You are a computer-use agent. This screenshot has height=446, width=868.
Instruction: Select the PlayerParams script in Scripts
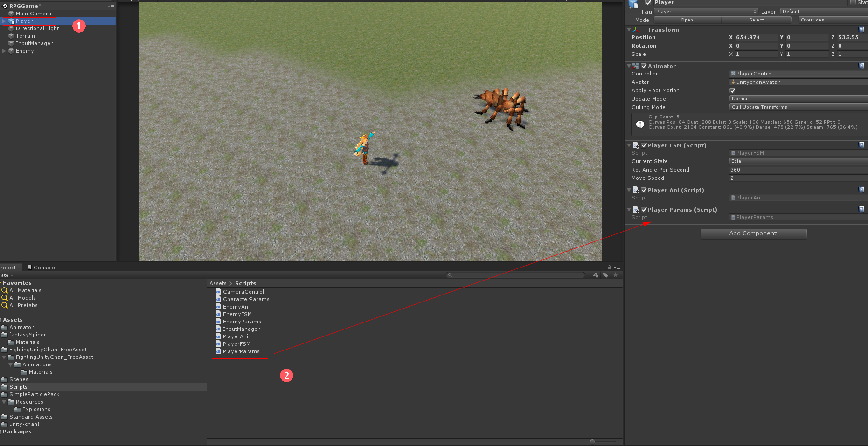241,351
